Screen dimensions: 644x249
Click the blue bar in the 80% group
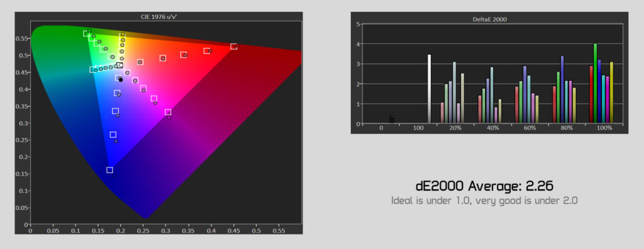[x=562, y=89]
